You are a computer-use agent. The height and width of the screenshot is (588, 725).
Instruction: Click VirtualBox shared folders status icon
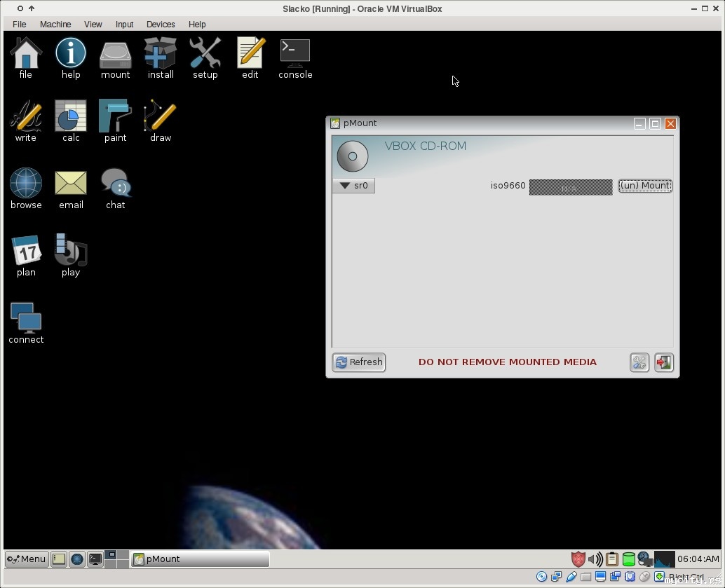[x=586, y=577]
